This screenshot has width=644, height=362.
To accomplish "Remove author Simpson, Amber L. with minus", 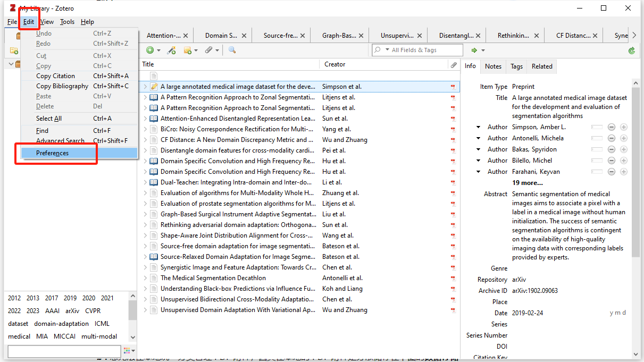I will click(612, 127).
